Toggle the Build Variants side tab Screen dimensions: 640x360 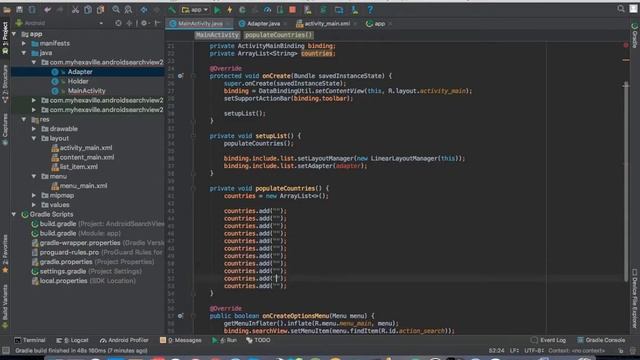5,307
